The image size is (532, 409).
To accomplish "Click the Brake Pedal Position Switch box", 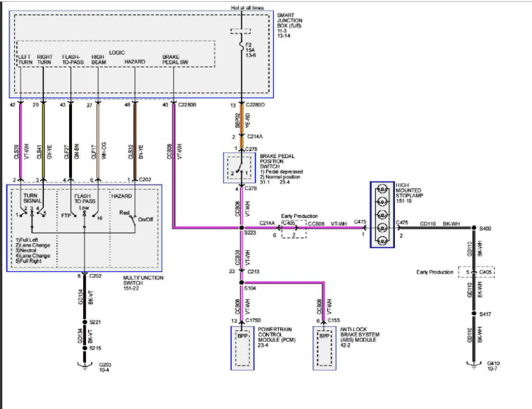I will [x=239, y=168].
